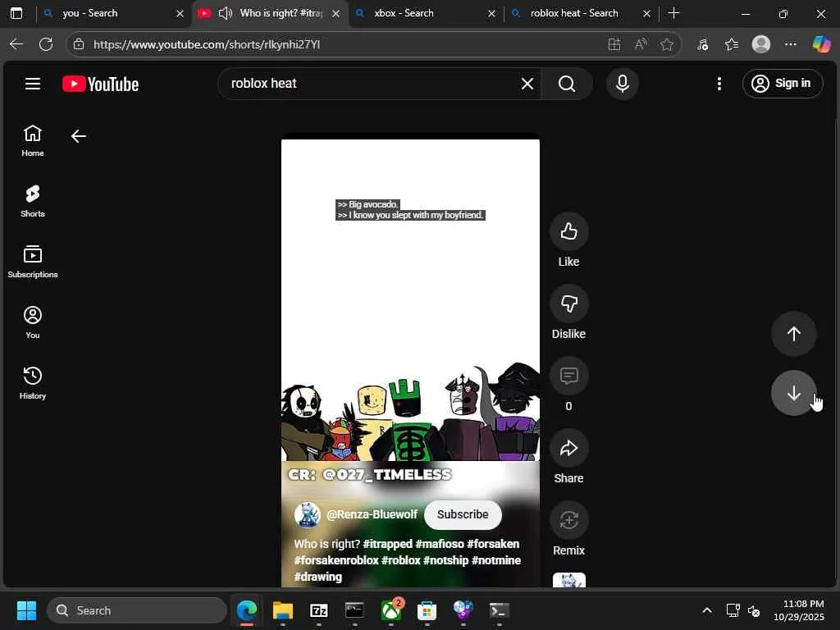Open the #itrapped hashtag
This screenshot has height=630, width=840.
[388, 544]
